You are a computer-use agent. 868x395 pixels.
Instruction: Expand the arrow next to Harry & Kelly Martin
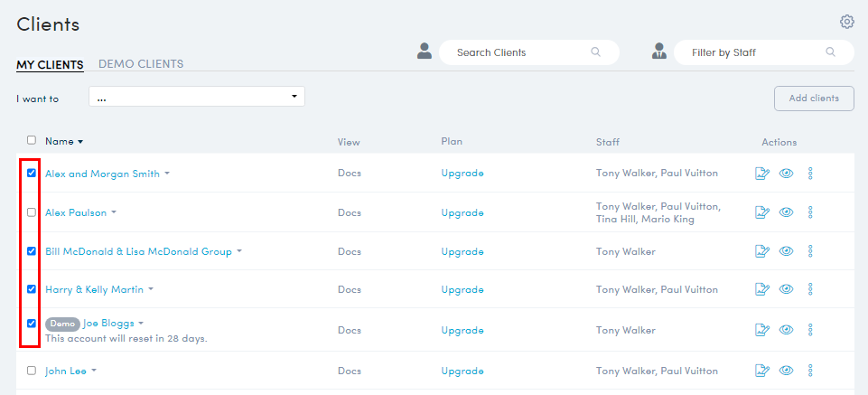click(152, 289)
